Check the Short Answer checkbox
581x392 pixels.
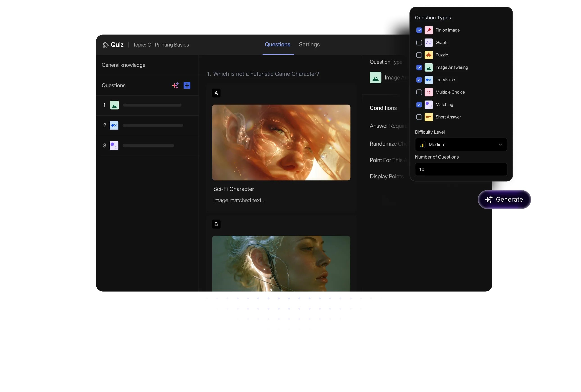coord(419,117)
